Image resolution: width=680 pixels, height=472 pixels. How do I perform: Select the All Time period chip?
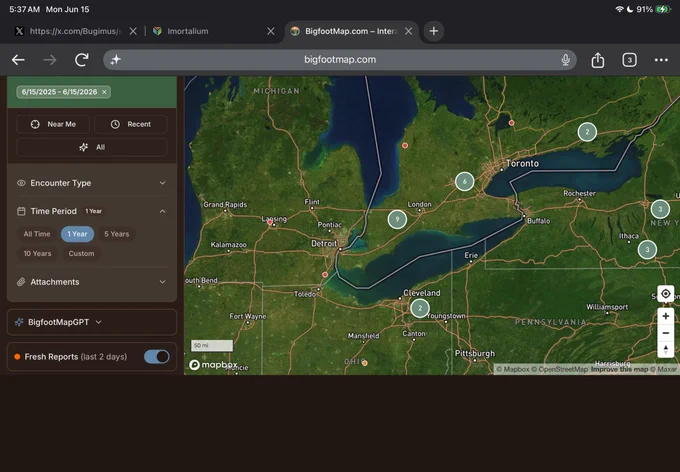point(37,234)
